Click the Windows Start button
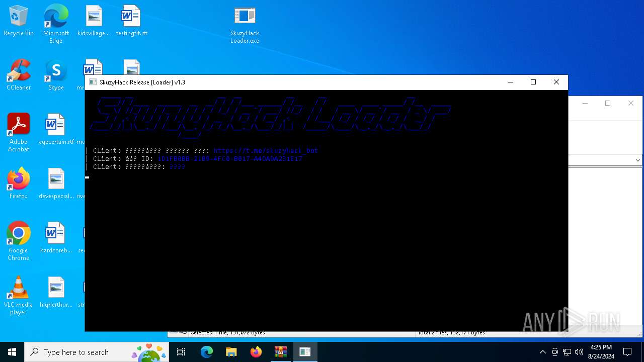The height and width of the screenshot is (362, 644). tap(12, 352)
